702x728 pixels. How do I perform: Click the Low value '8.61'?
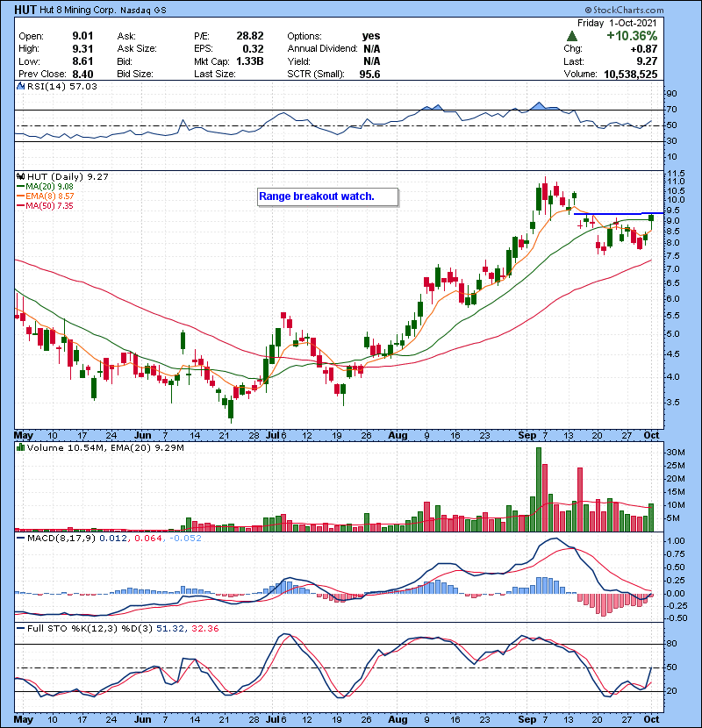82,61
